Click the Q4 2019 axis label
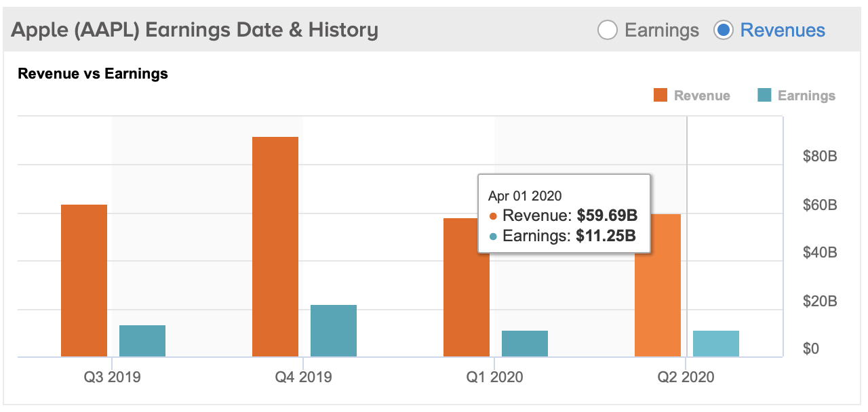The height and width of the screenshot is (412, 868). click(304, 377)
